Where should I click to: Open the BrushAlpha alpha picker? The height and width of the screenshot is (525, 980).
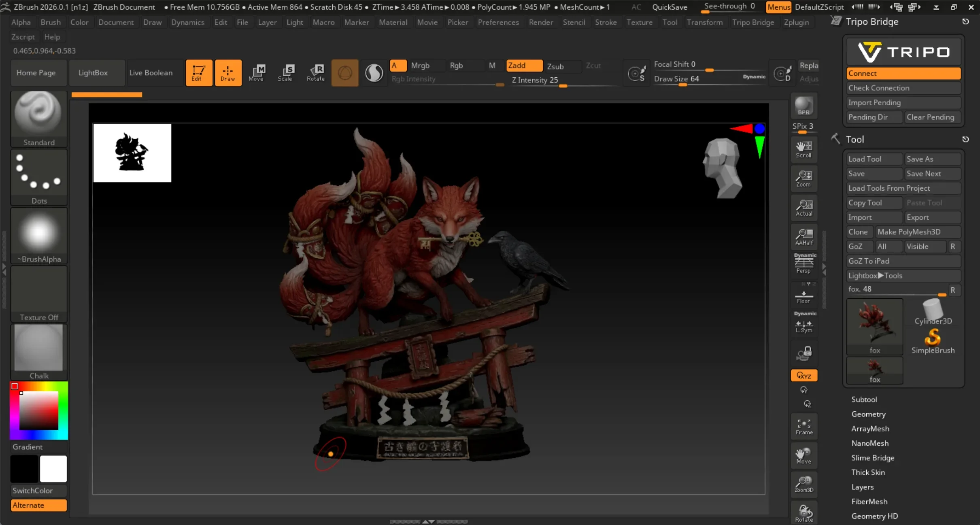pyautogui.click(x=39, y=236)
